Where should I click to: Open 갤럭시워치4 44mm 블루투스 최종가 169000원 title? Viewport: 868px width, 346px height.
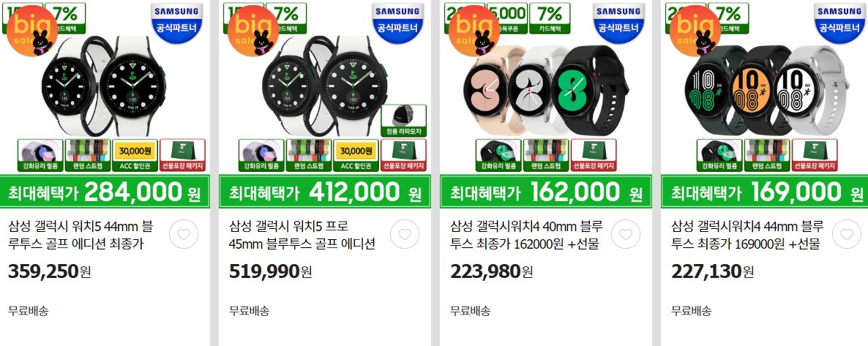[x=747, y=235]
